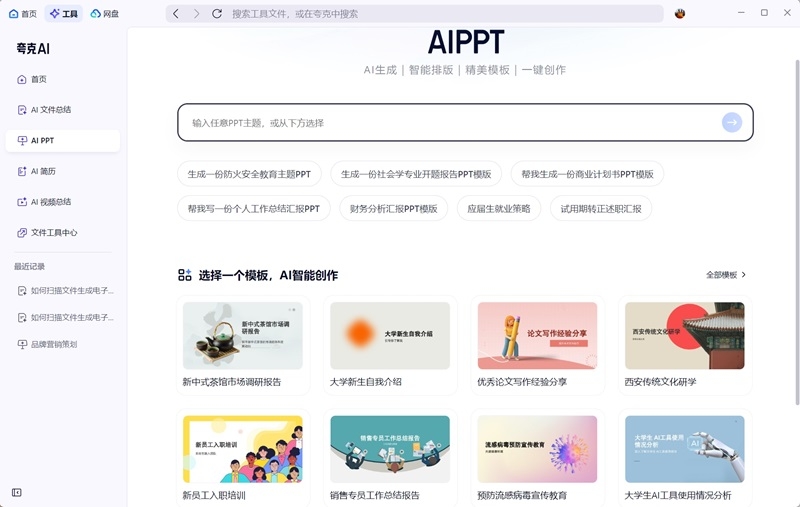
Task: Expand all templates via chevron arrow
Action: coord(743,275)
